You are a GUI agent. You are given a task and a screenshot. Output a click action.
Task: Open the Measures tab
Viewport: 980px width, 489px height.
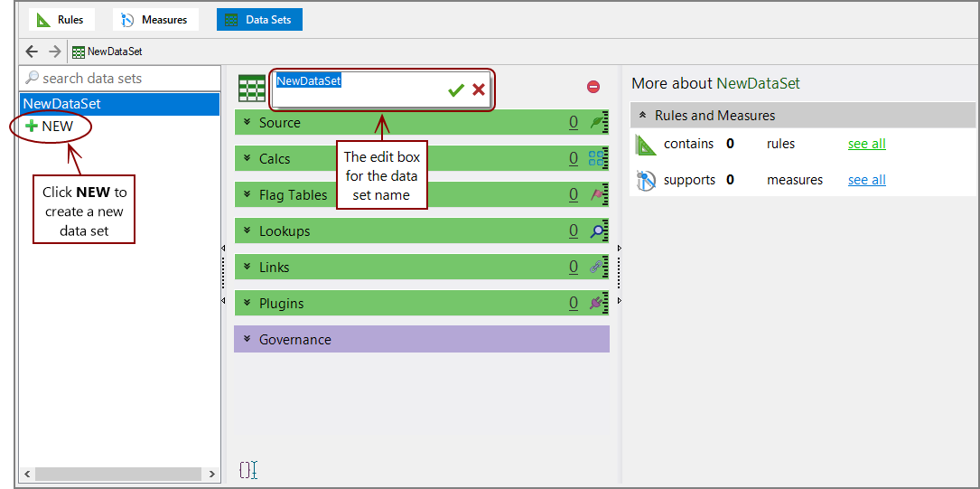[155, 20]
